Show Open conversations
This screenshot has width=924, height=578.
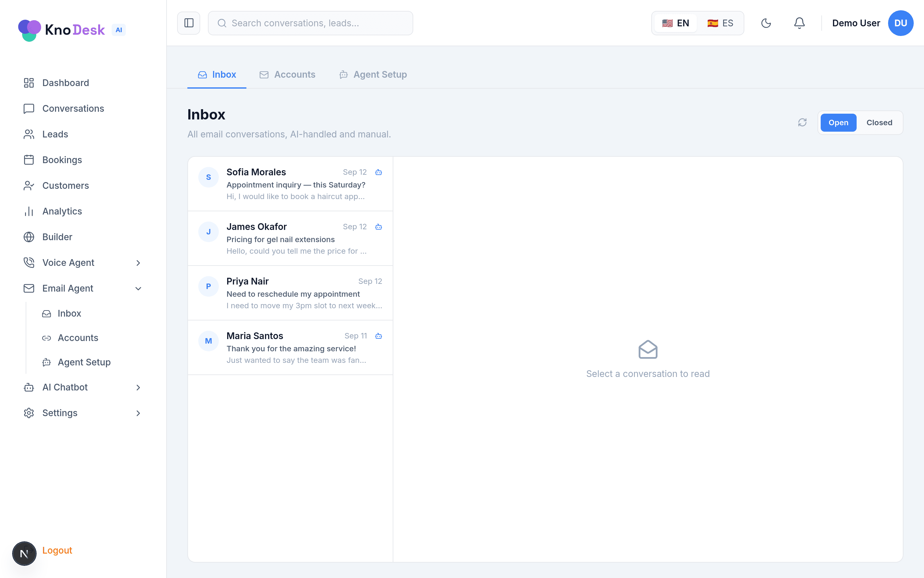click(x=838, y=123)
